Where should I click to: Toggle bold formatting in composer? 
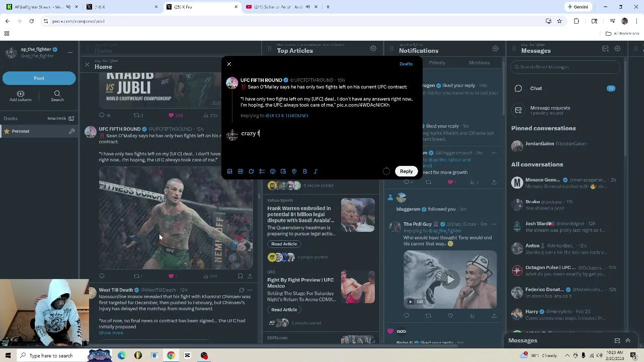coord(305,171)
